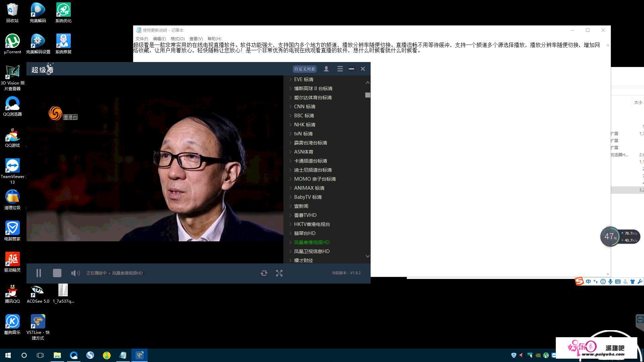Click channel list scroll up arrow
Image resolution: width=644 pixels, height=362 pixels.
[368, 82]
